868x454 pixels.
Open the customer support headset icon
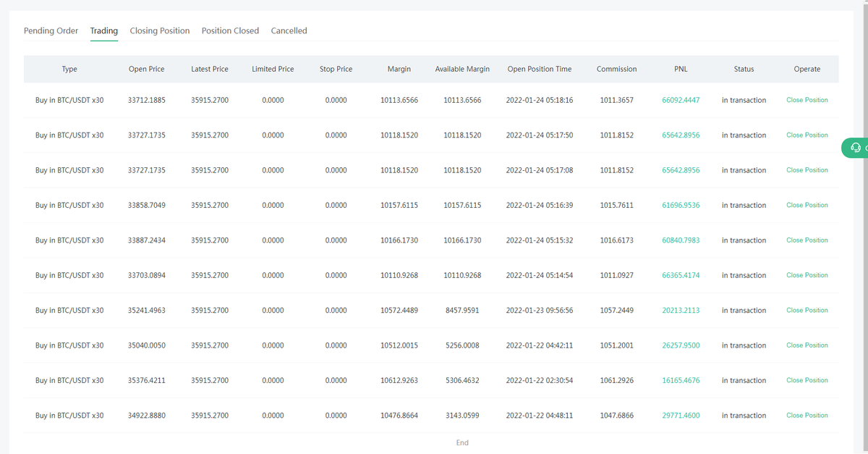click(x=856, y=148)
